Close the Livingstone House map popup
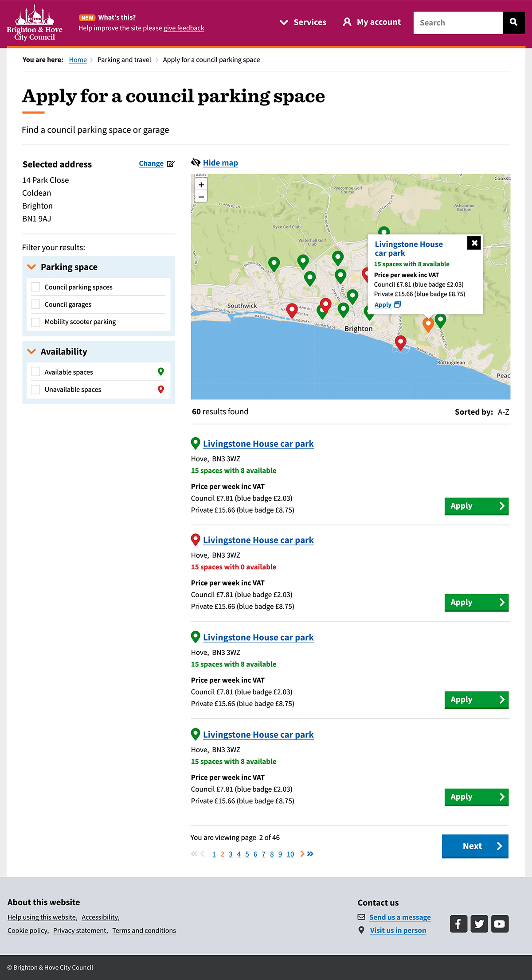 474,243
